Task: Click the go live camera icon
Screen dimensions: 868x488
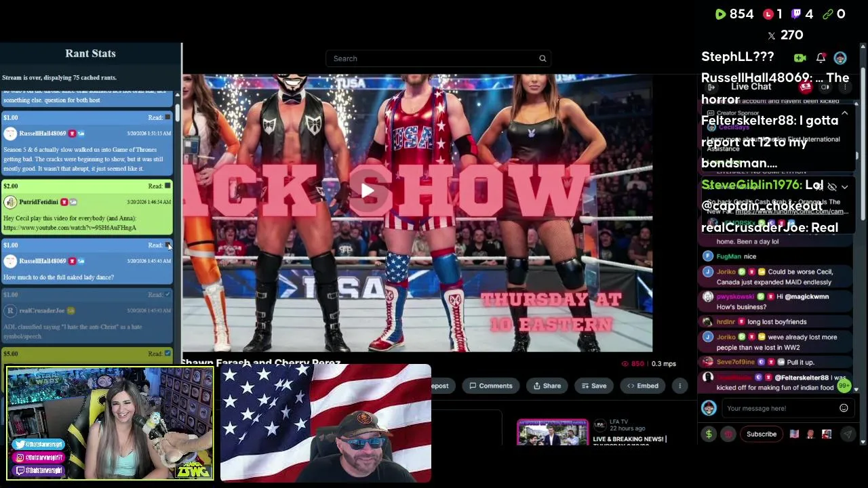Action: coord(800,58)
